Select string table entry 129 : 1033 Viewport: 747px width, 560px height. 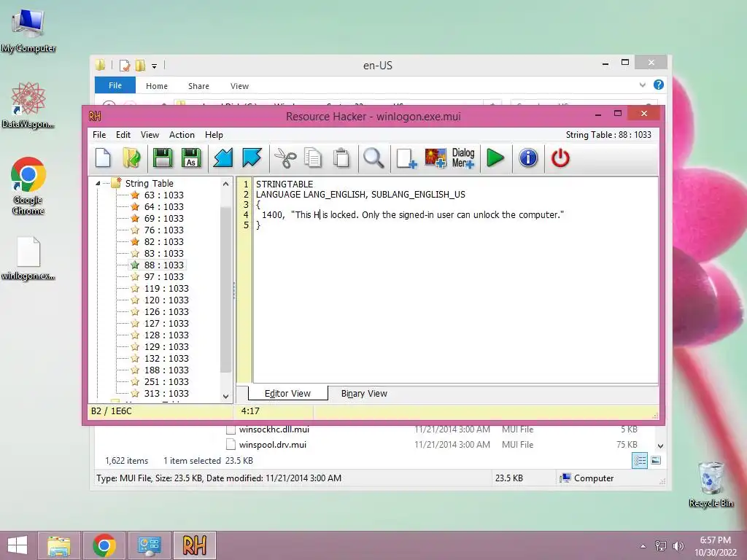(x=166, y=346)
